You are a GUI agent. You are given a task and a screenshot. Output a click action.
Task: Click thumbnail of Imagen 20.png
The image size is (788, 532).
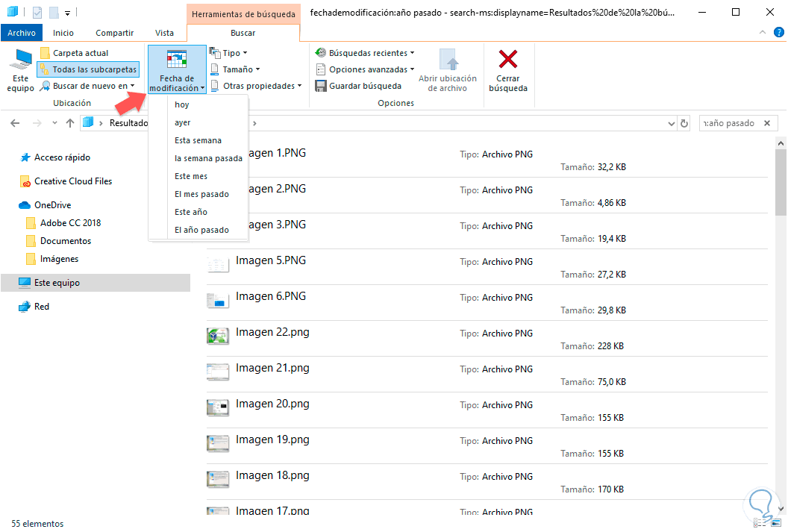[218, 407]
